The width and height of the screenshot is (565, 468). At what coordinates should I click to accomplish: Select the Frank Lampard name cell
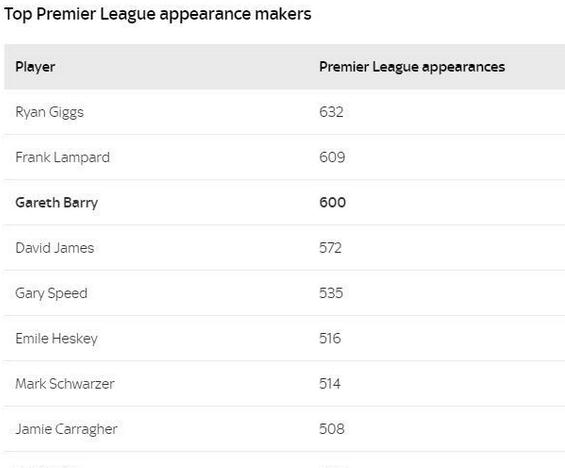[62, 157]
